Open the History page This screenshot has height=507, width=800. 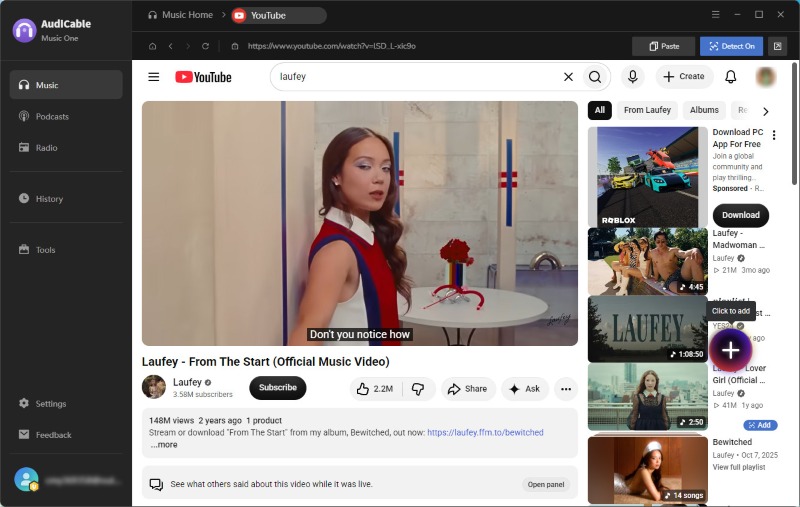(x=66, y=198)
